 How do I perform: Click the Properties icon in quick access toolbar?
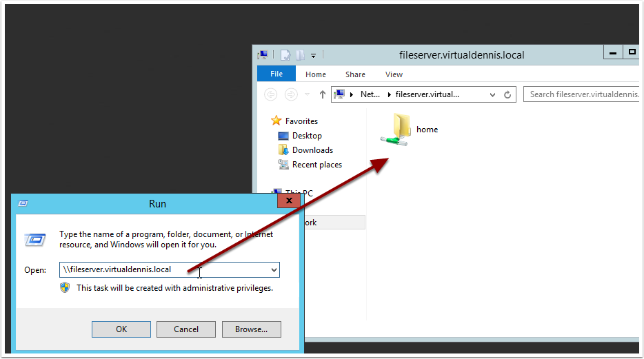pos(285,54)
